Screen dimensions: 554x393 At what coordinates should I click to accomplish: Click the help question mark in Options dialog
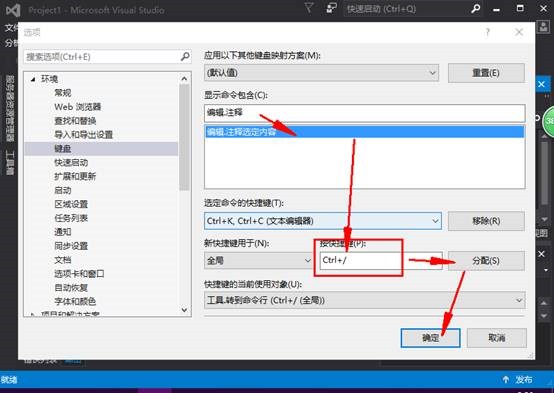(x=488, y=33)
